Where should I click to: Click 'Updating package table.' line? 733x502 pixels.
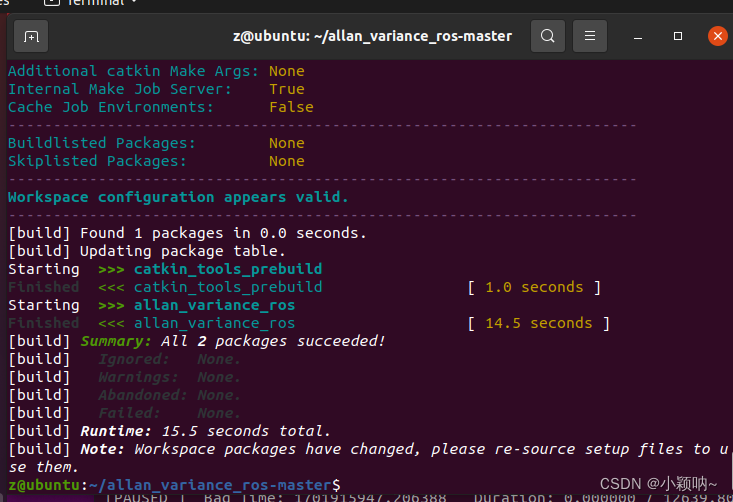147,251
